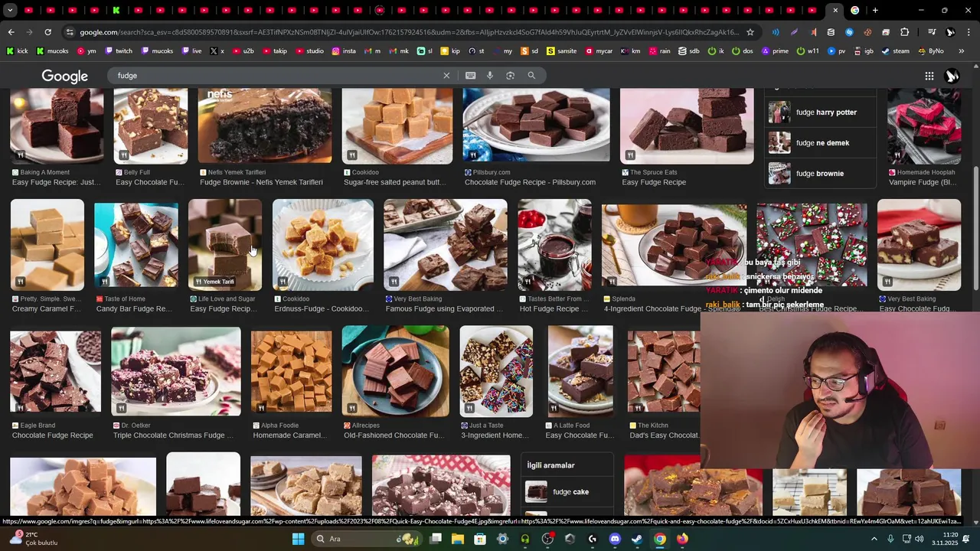
Task: Click Sugar-free salted peanut butter title
Action: (x=395, y=183)
